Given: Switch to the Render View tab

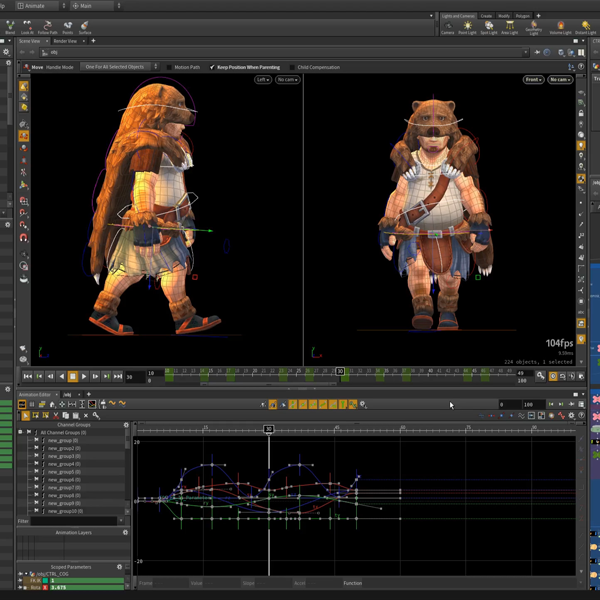Looking at the screenshot, I should point(65,41).
